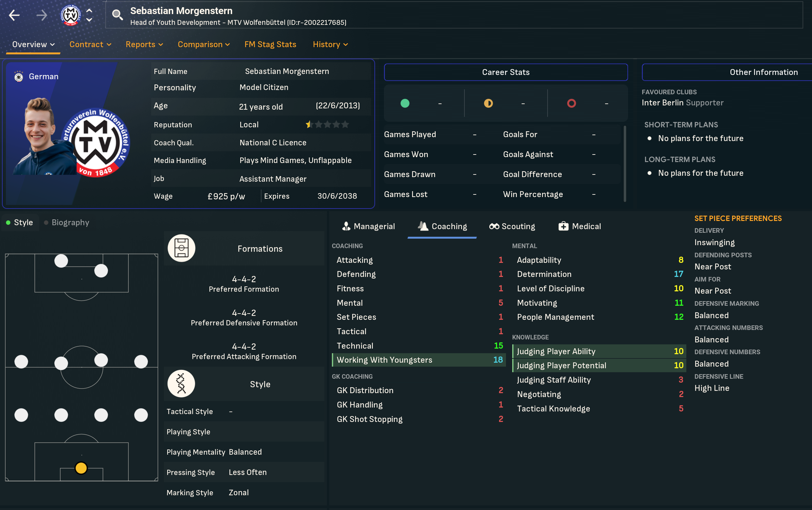Click the MTV Wolfenbüttel club badge icon
Screen dimensions: 812x510
coord(70,15)
